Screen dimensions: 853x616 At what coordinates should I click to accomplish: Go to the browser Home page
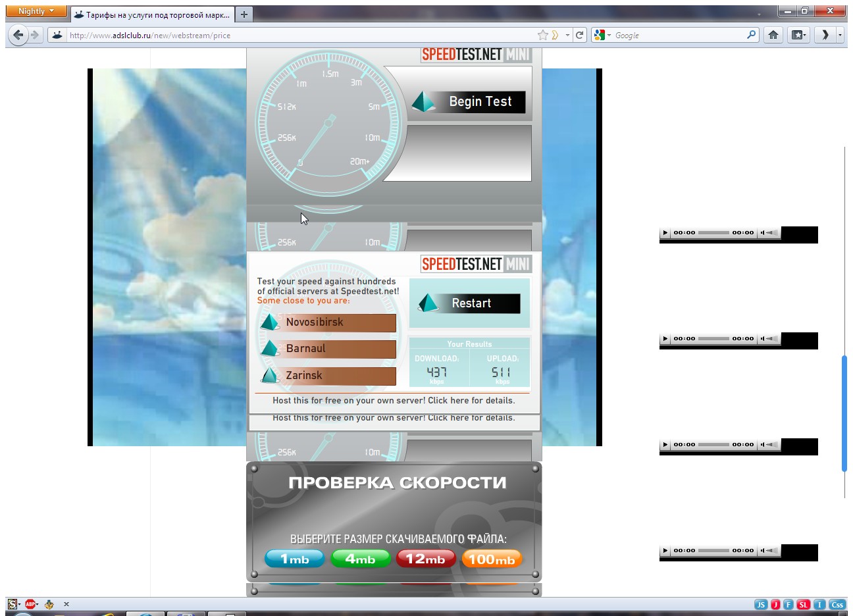click(773, 35)
